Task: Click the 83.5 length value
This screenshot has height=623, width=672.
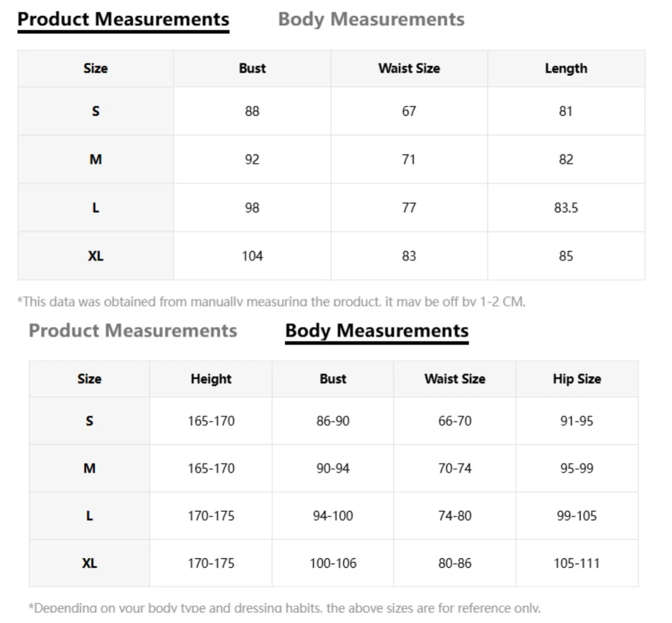Action: [566, 208]
